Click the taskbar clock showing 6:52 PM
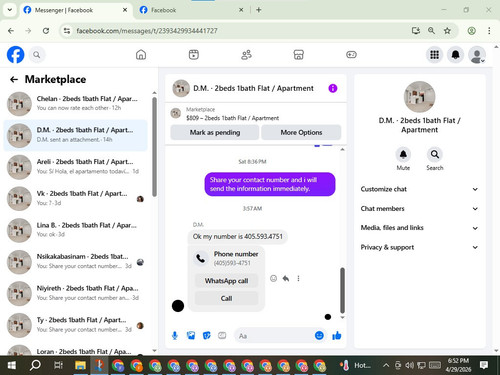This screenshot has width=500, height=375. coord(458,365)
